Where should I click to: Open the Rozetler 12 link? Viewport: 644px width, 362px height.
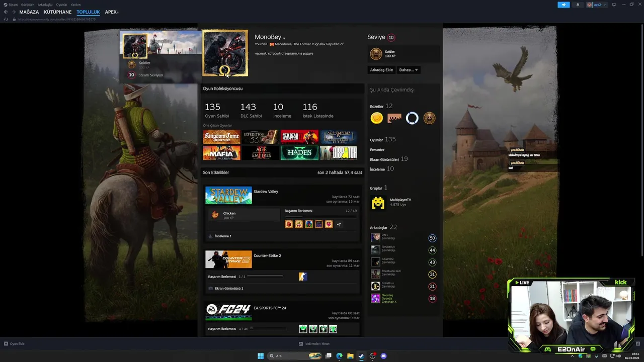click(x=381, y=106)
